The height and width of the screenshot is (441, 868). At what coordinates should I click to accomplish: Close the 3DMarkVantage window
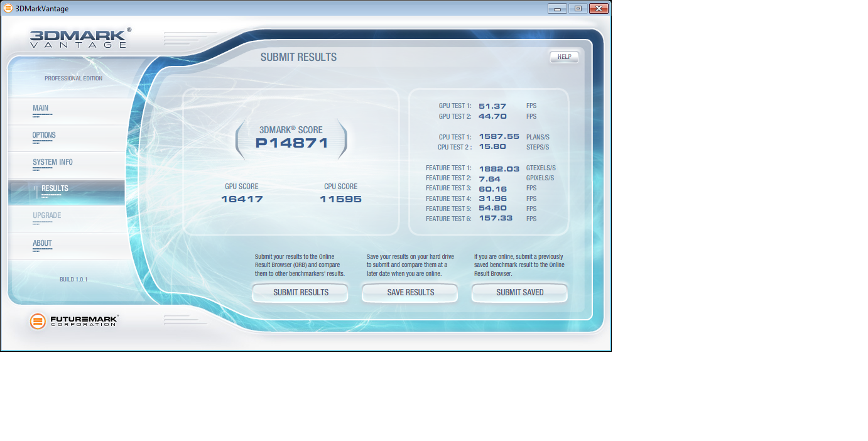[598, 8]
